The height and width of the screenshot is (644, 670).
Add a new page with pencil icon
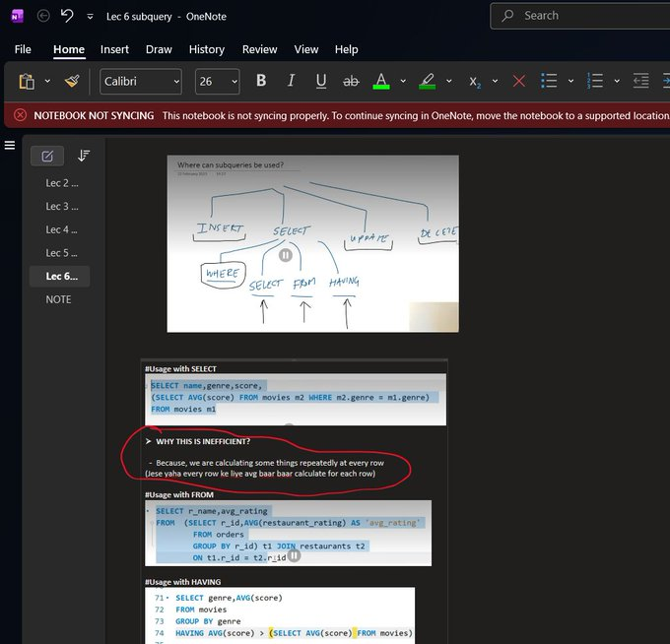47,156
